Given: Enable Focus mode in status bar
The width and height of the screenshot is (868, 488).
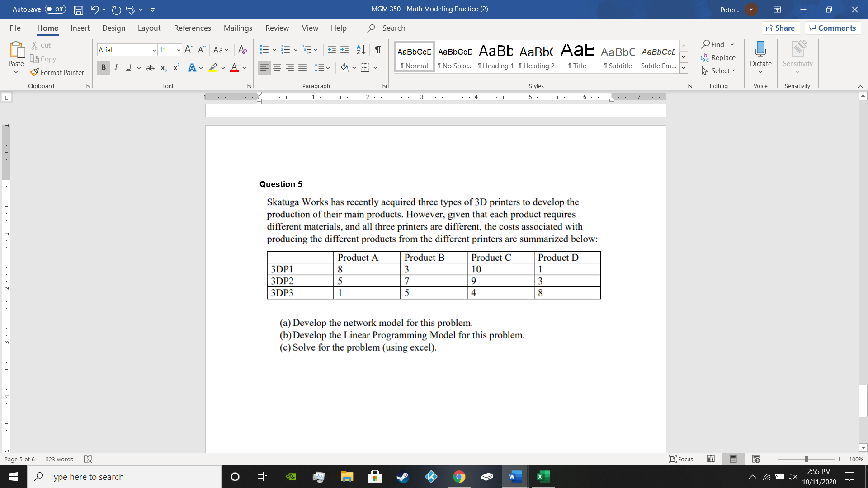Looking at the screenshot, I should point(680,459).
